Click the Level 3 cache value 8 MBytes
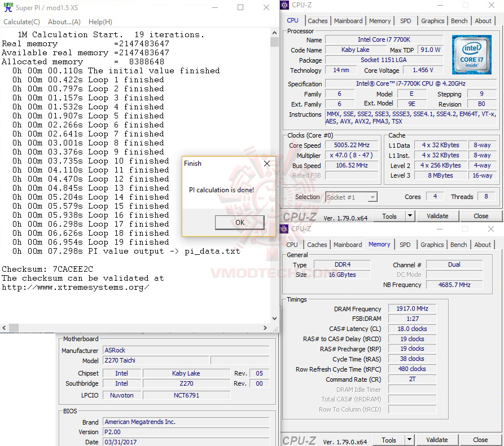 [x=440, y=176]
